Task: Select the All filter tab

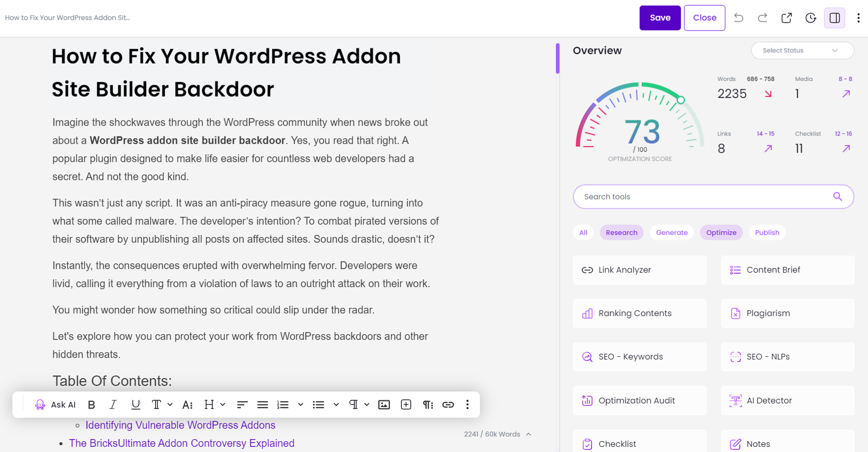Action: coord(583,233)
